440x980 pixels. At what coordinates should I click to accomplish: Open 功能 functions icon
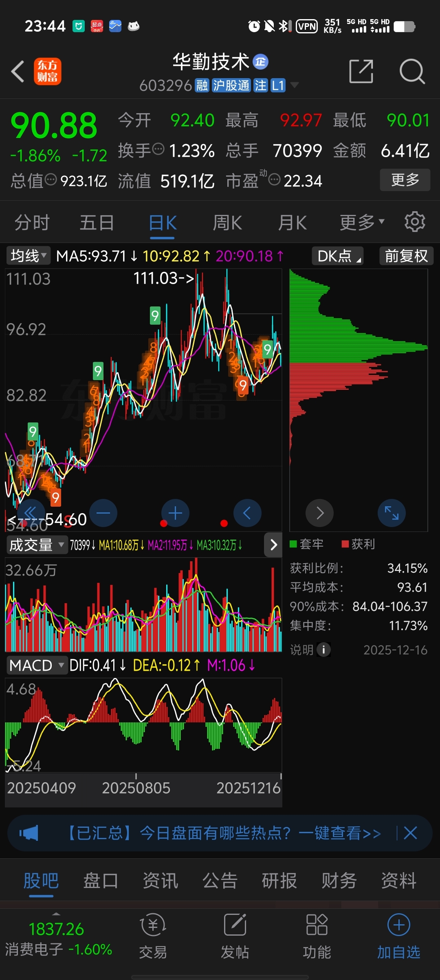(317, 936)
